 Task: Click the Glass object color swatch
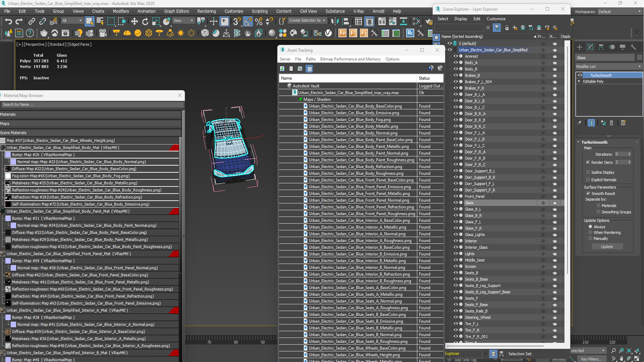click(x=639, y=58)
